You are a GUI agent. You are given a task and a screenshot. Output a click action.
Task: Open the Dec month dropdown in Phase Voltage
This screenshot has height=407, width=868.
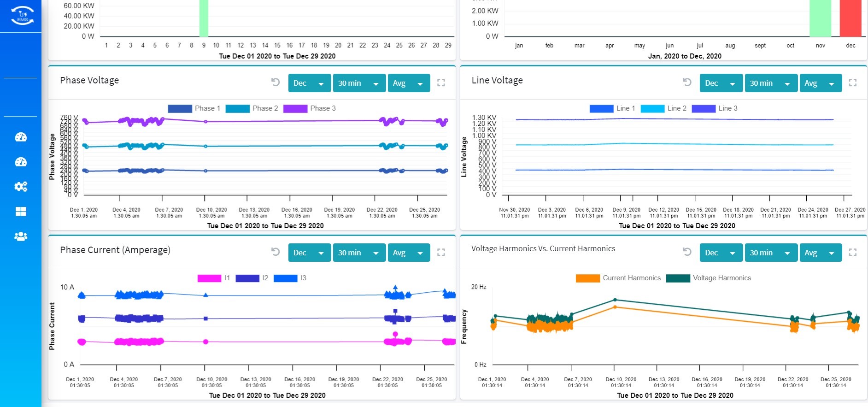[x=309, y=83]
